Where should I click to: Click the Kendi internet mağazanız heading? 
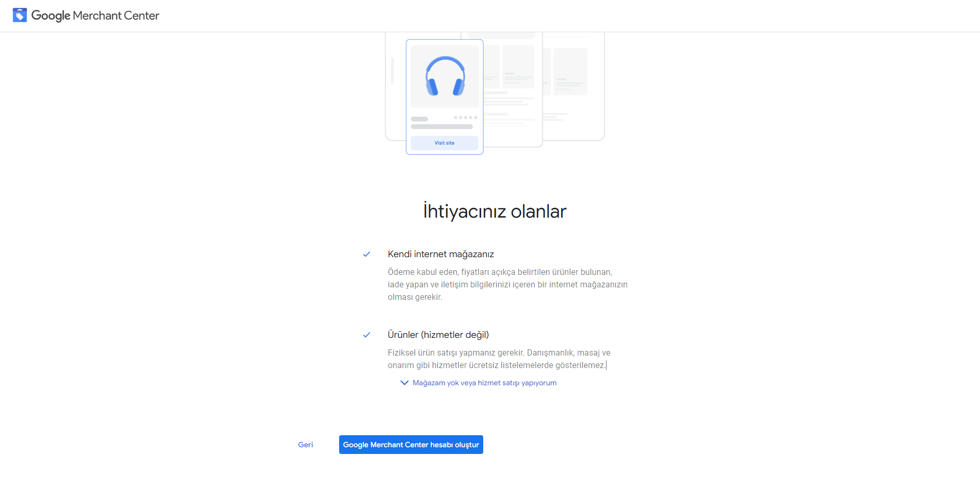pos(441,254)
